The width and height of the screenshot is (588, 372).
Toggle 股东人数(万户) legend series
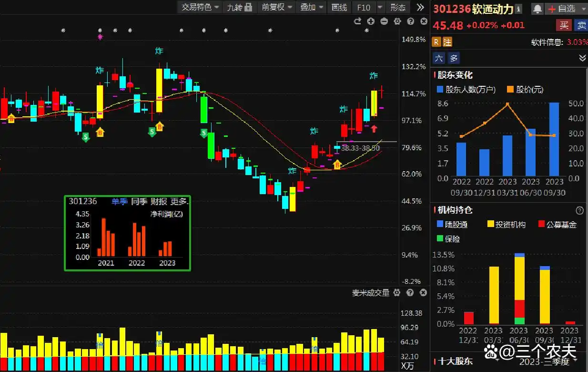click(x=440, y=90)
